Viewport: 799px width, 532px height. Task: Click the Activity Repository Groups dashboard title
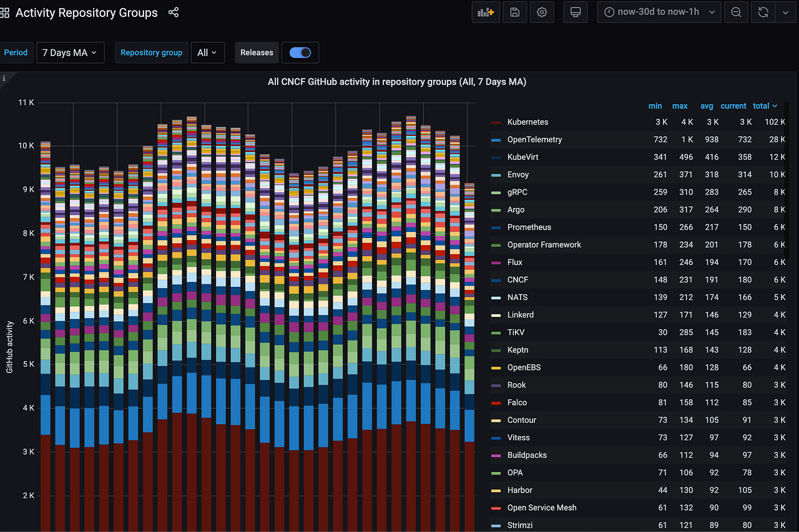87,12
